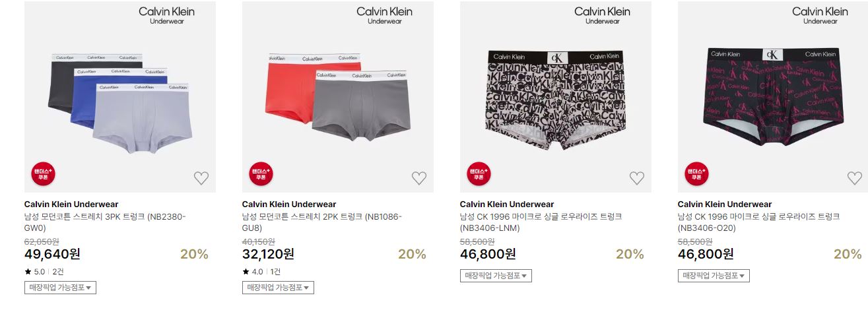View 4.0 star rating review for 2PK

coord(262,272)
